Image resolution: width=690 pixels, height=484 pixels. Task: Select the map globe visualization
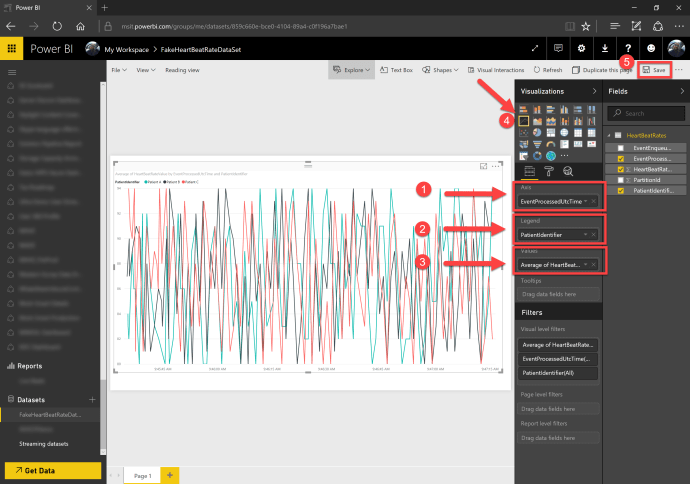[564, 132]
